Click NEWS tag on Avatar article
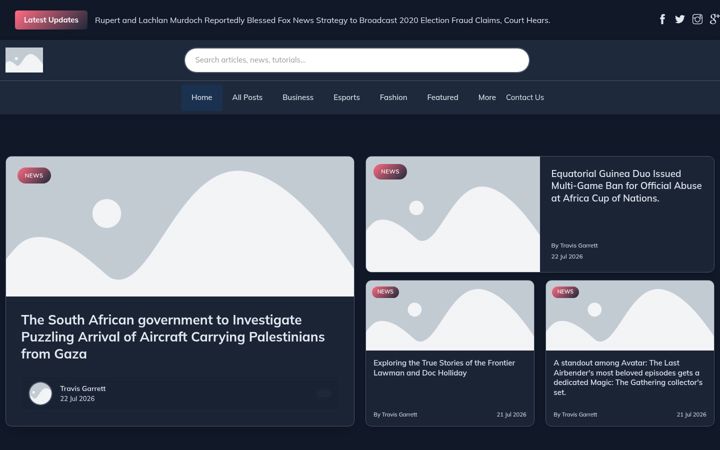Viewport: 720px width, 450px height. tap(565, 292)
